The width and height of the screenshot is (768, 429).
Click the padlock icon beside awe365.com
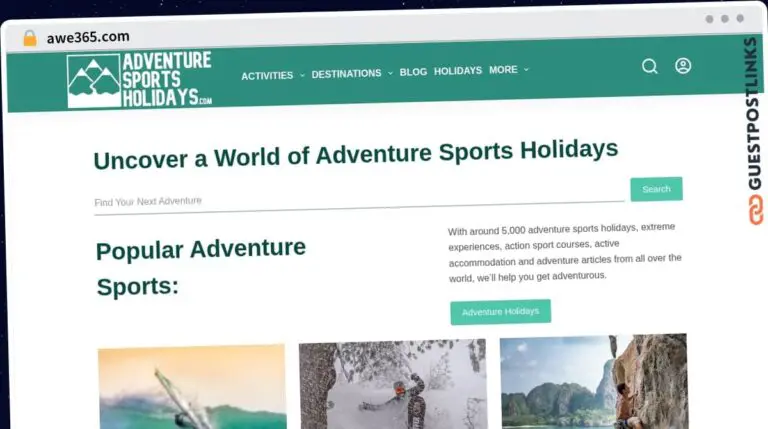click(x=30, y=38)
